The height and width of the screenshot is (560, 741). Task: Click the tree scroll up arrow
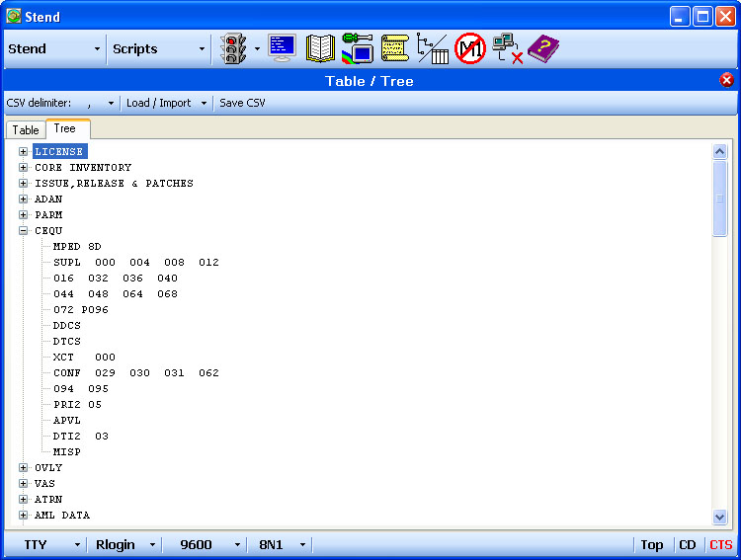(719, 152)
